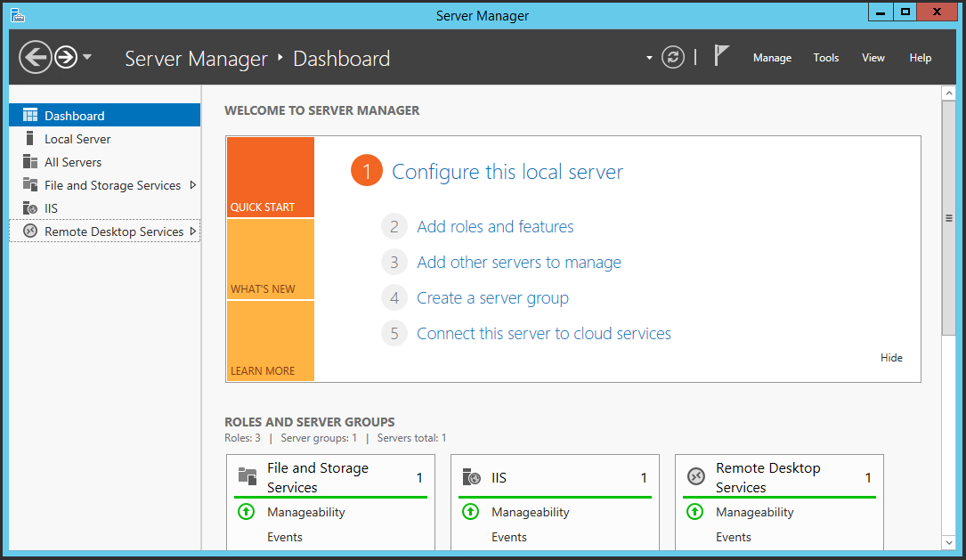Hide the welcome panel
Viewport: 966px width, 560px height.
[x=891, y=358]
